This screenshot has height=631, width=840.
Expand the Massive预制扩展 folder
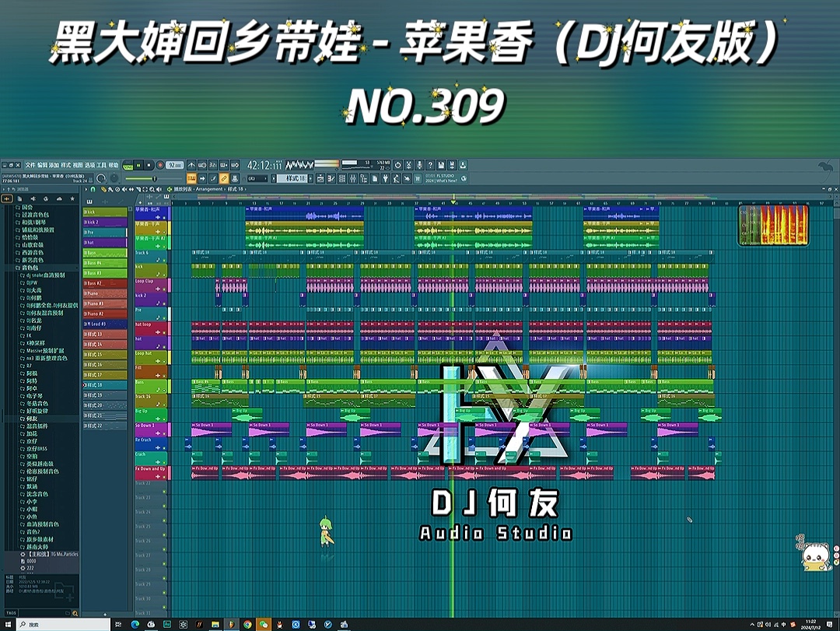[x=42, y=351]
